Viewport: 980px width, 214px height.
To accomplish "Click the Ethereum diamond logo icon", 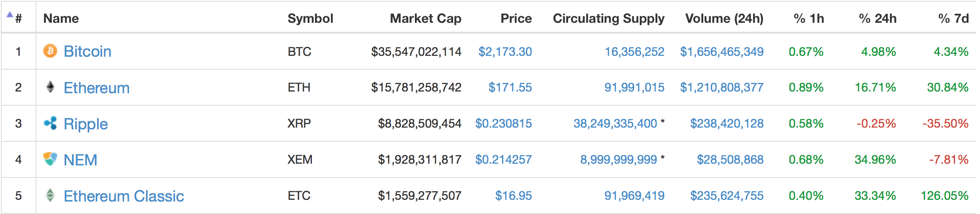I will tap(50, 87).
